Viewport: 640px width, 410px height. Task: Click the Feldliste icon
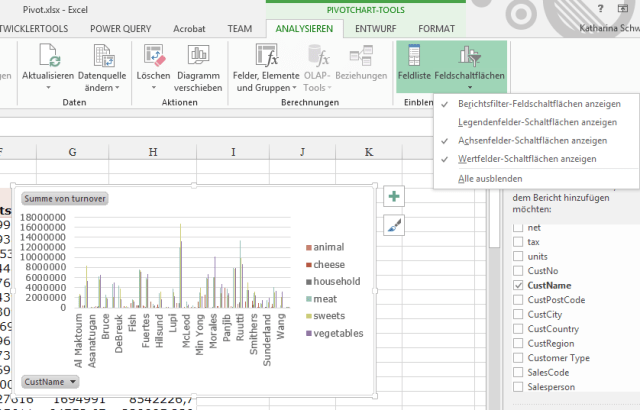tap(414, 54)
